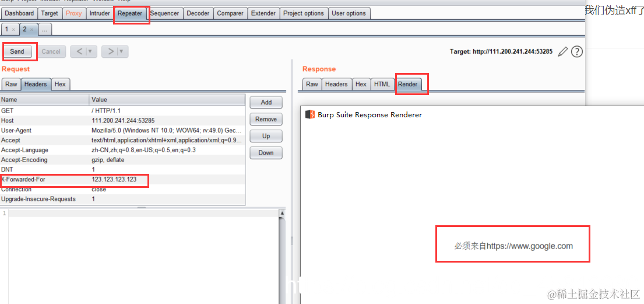Click the body editor scrollbar up arrow
This screenshot has height=304, width=644.
(282, 214)
